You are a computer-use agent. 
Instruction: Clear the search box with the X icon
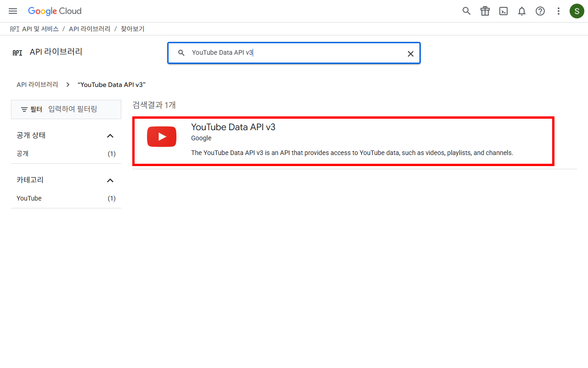pos(411,54)
